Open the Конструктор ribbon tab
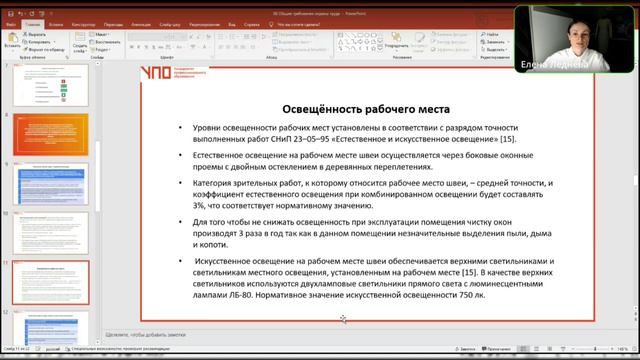640x360 pixels. pyautogui.click(x=83, y=24)
